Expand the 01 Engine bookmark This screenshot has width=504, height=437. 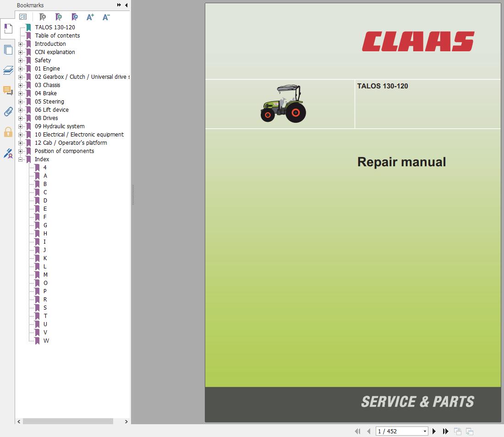coord(20,69)
